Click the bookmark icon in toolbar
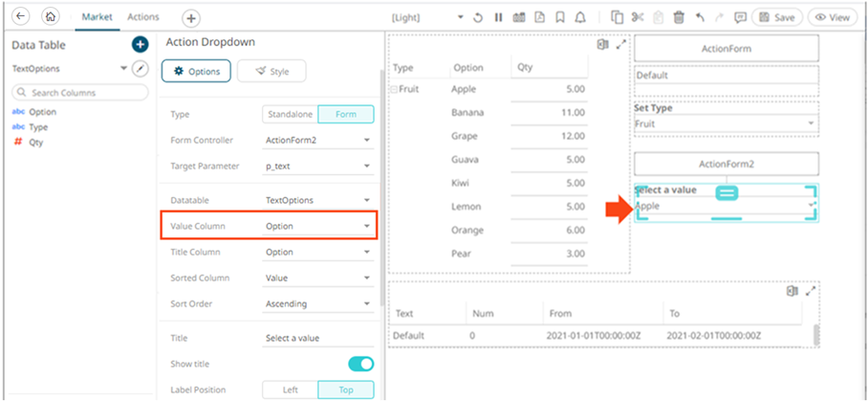This screenshot has width=868, height=401. click(x=561, y=17)
